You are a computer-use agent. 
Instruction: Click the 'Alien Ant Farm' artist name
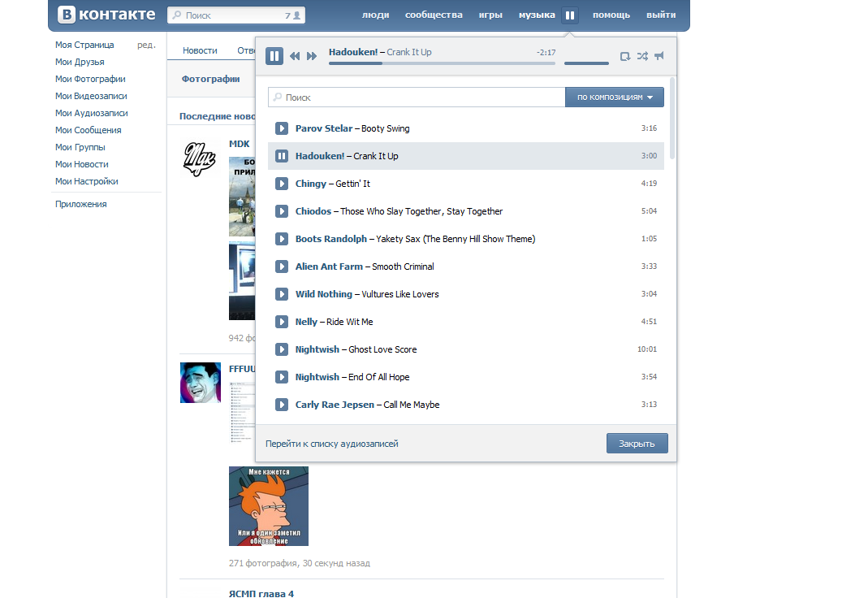tap(329, 266)
